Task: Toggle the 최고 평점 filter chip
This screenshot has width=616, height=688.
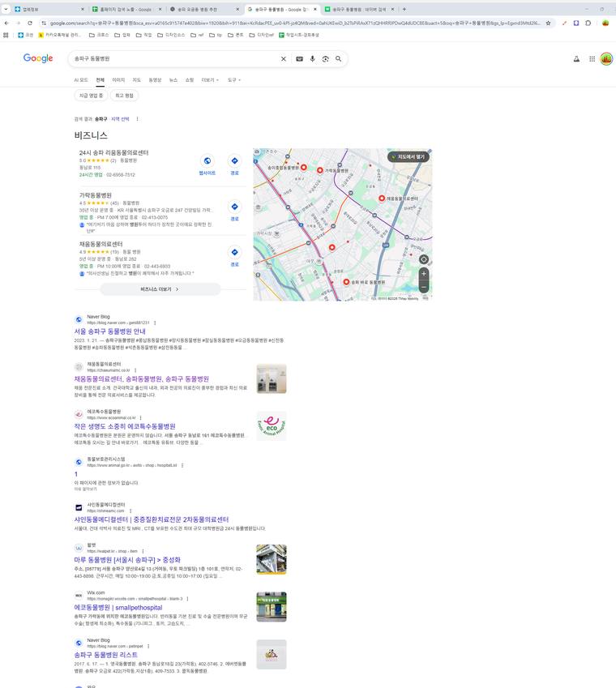Action: point(124,96)
